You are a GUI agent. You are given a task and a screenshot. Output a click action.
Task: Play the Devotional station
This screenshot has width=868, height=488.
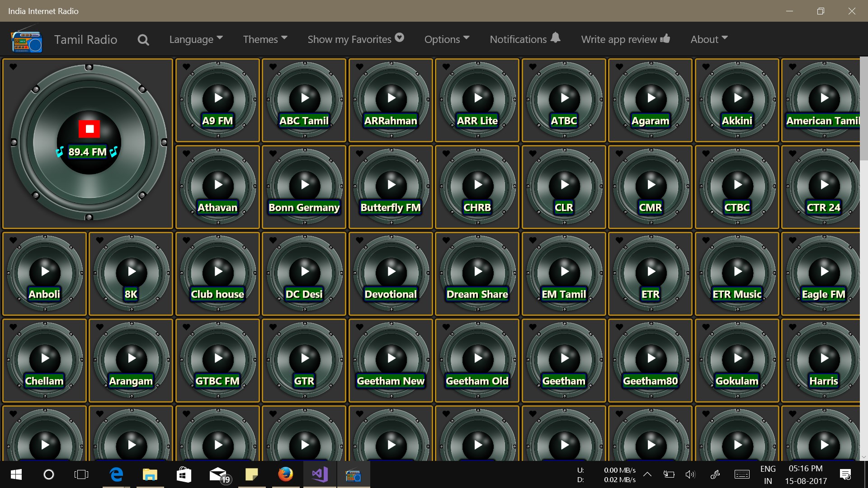(x=392, y=272)
